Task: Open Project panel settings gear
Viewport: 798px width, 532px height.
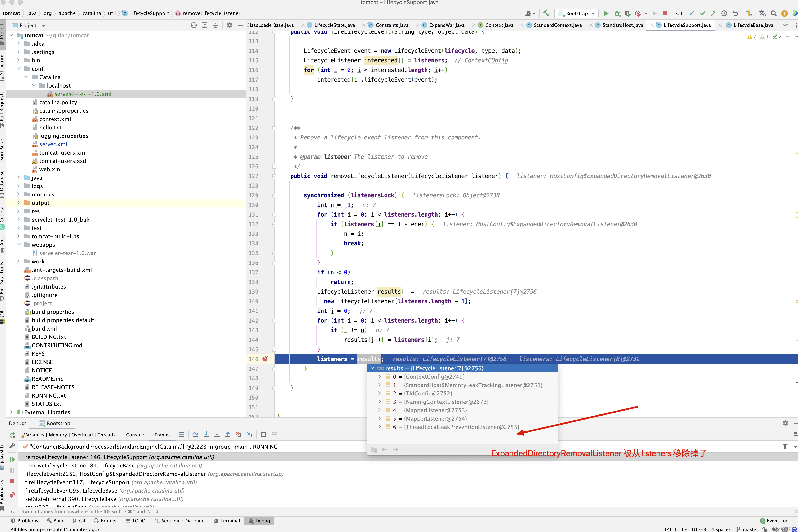Action: coord(229,25)
